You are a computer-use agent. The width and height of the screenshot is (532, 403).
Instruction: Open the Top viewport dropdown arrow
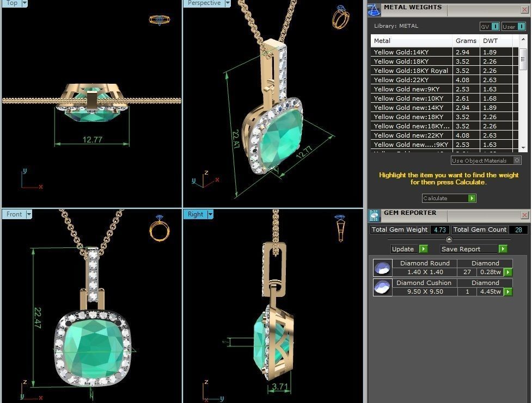25,3
